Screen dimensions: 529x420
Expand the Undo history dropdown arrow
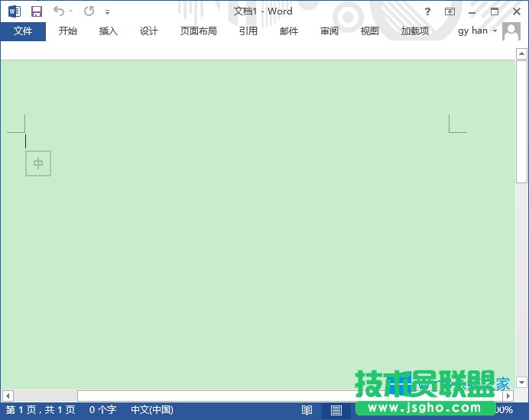(x=71, y=12)
